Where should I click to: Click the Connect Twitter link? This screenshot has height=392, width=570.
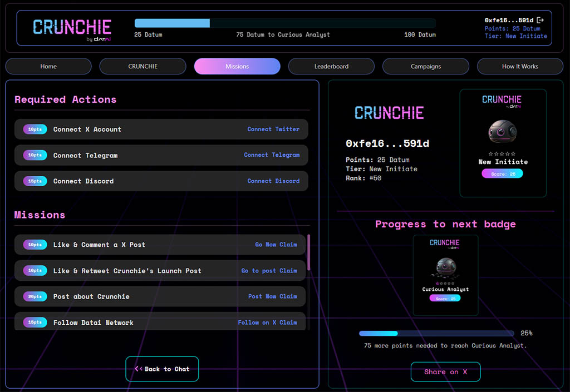(x=273, y=129)
